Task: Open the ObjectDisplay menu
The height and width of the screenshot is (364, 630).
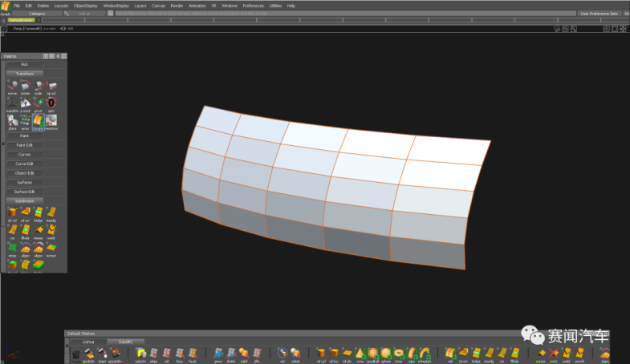Action: tap(85, 6)
